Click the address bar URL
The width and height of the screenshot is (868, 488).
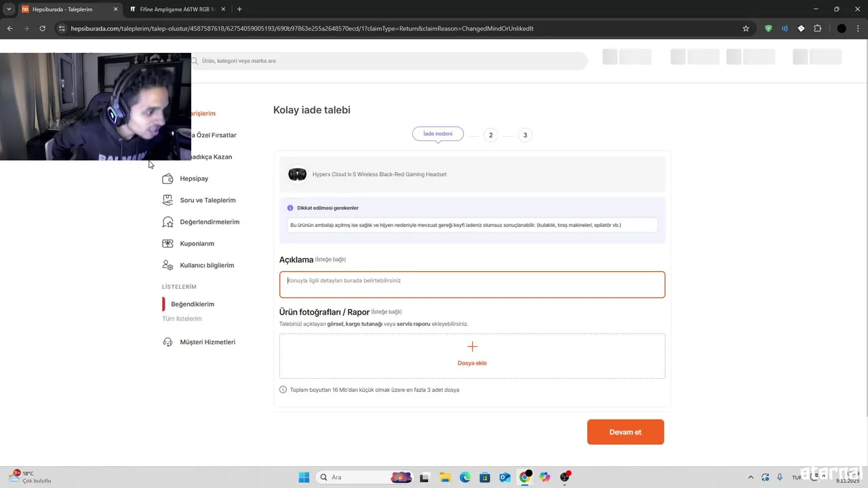pyautogui.click(x=302, y=28)
